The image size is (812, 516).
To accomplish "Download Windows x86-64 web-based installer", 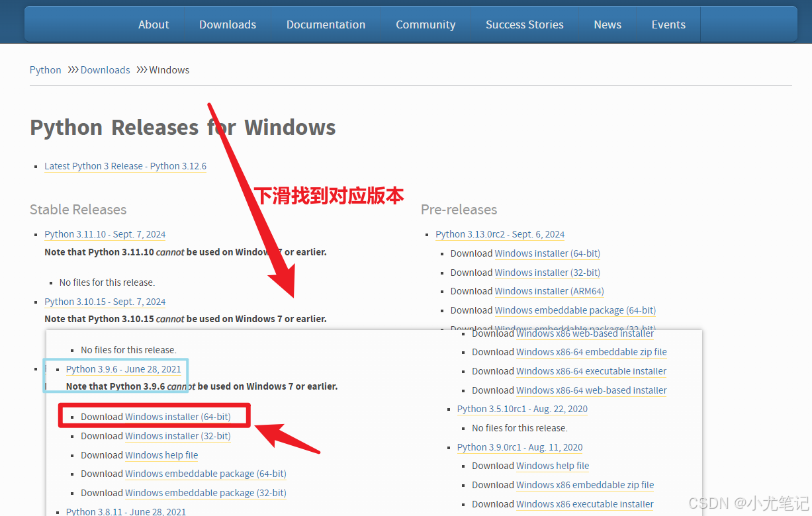I will pos(592,390).
